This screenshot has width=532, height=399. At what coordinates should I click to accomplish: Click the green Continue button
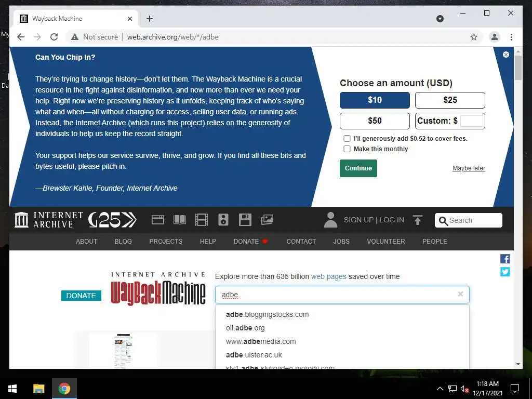point(358,168)
